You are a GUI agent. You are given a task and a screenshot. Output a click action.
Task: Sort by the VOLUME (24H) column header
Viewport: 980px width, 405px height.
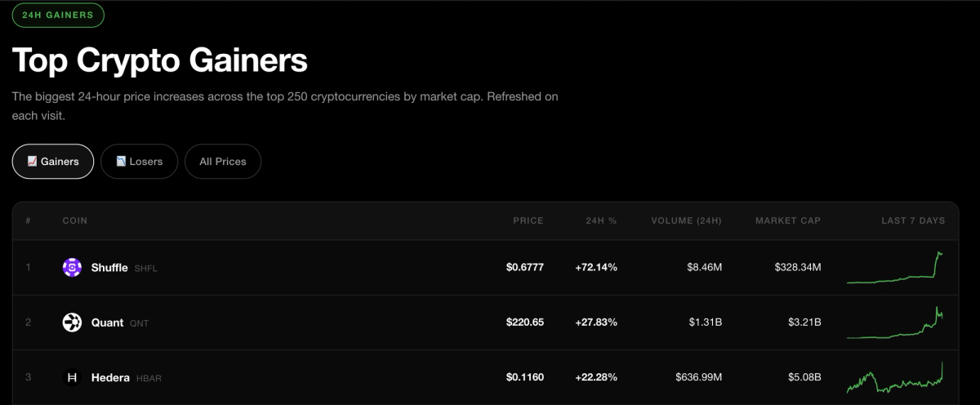tap(686, 220)
